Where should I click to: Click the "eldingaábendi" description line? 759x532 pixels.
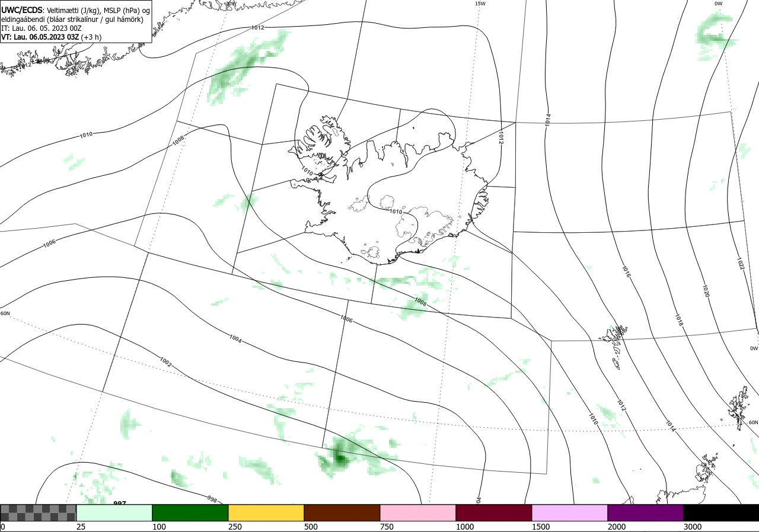point(72,20)
